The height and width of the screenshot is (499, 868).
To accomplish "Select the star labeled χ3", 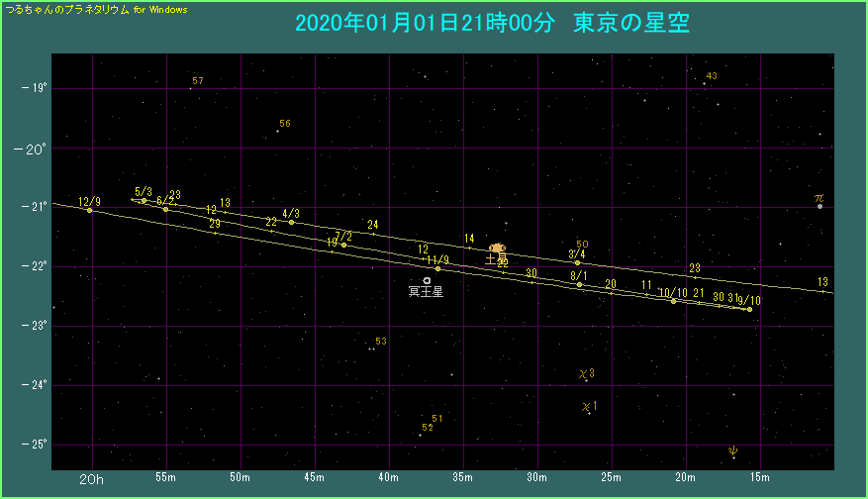I will [586, 380].
